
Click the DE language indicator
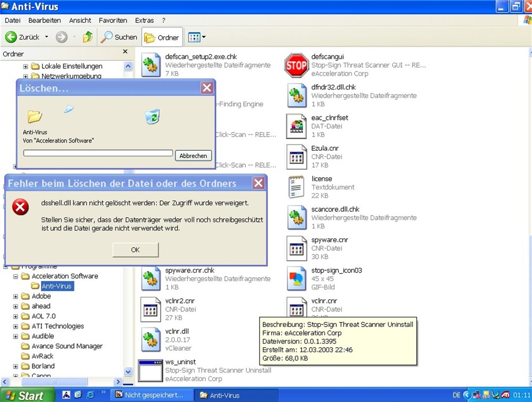click(x=456, y=395)
